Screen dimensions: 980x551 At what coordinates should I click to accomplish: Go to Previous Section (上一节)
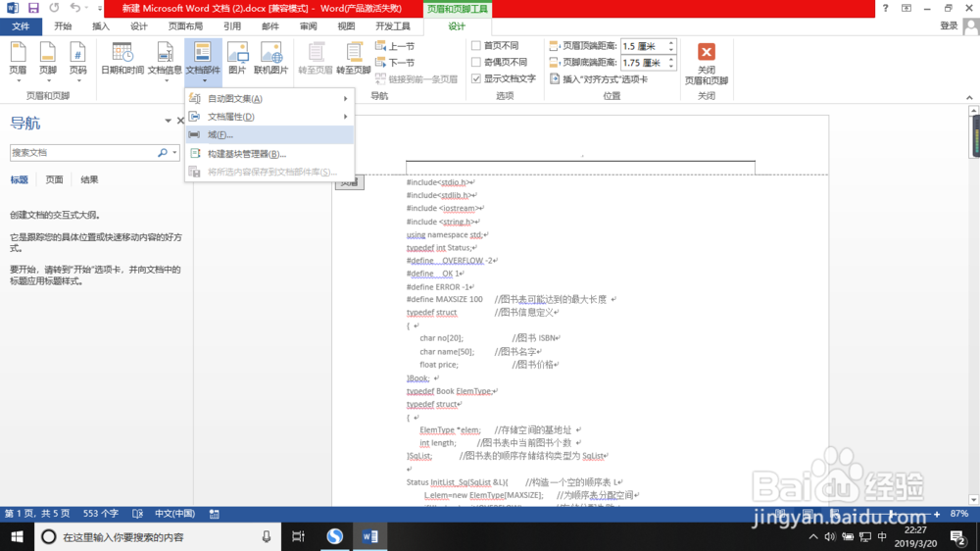[395, 46]
